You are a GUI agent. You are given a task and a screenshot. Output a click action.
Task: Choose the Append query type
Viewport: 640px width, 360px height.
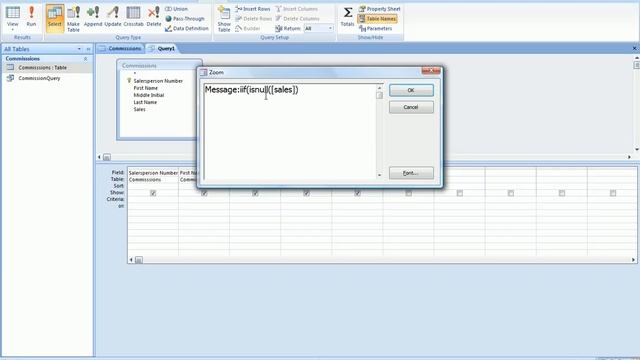coord(93,18)
